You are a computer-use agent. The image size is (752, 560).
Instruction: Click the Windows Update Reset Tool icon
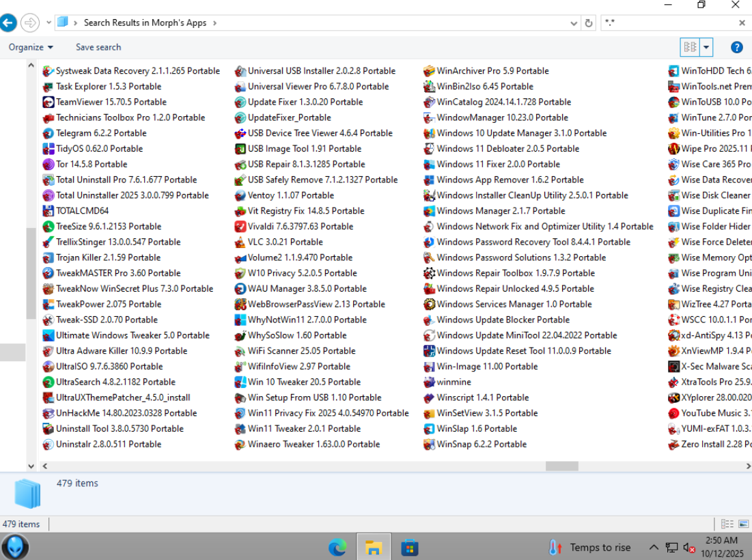429,351
